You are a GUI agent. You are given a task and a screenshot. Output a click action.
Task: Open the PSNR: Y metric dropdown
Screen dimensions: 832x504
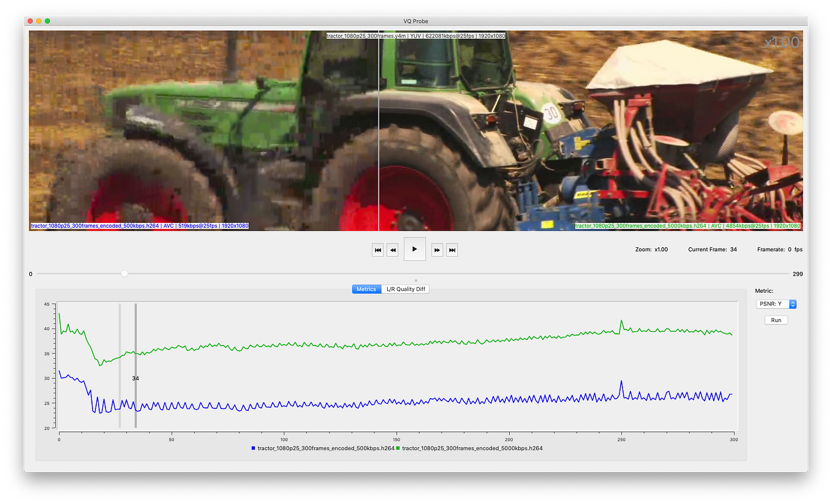click(x=772, y=304)
